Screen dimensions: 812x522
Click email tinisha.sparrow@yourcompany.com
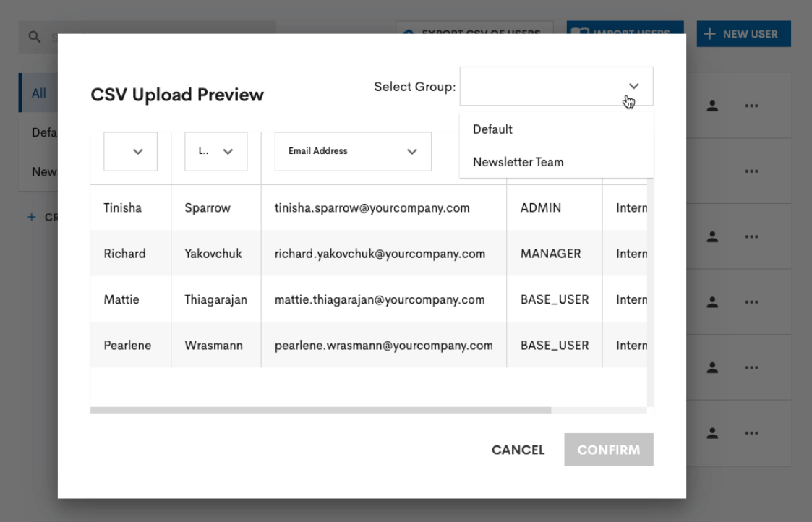(x=372, y=208)
